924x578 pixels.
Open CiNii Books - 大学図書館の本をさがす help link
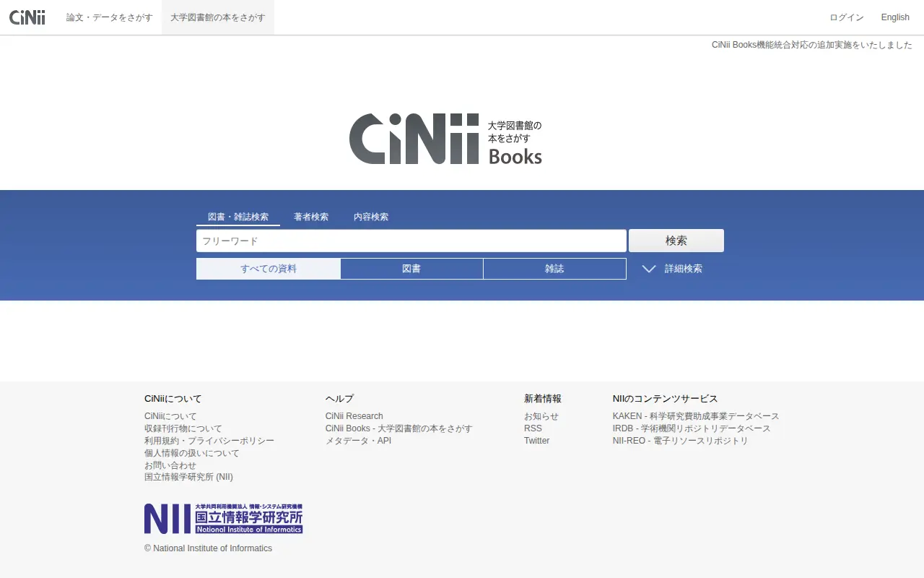[x=399, y=428]
